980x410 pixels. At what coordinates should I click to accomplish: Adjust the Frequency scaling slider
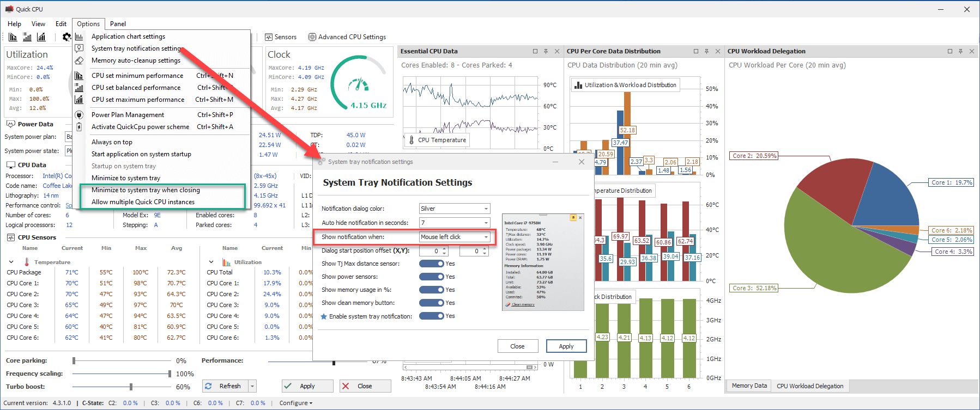[x=170, y=374]
